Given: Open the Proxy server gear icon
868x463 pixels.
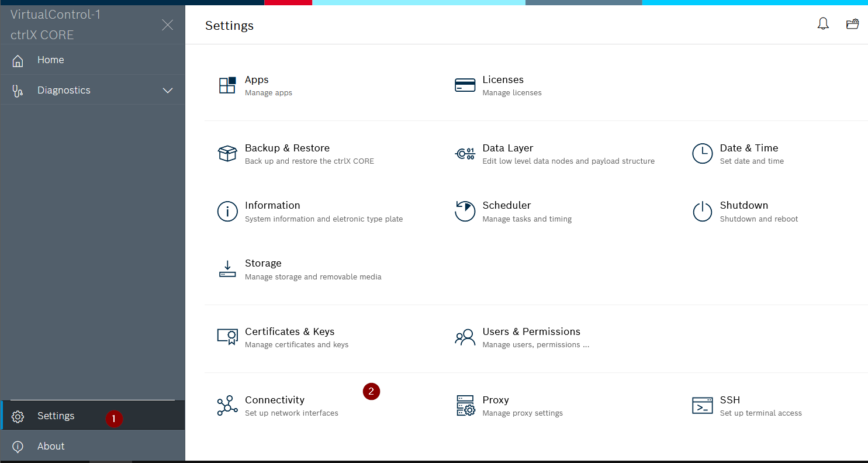Looking at the screenshot, I should pyautogui.click(x=465, y=406).
